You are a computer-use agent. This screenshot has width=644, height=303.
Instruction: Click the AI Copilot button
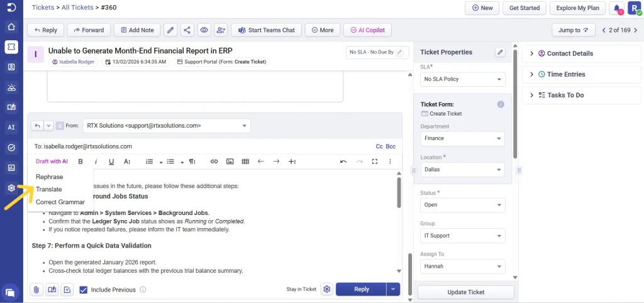click(367, 30)
